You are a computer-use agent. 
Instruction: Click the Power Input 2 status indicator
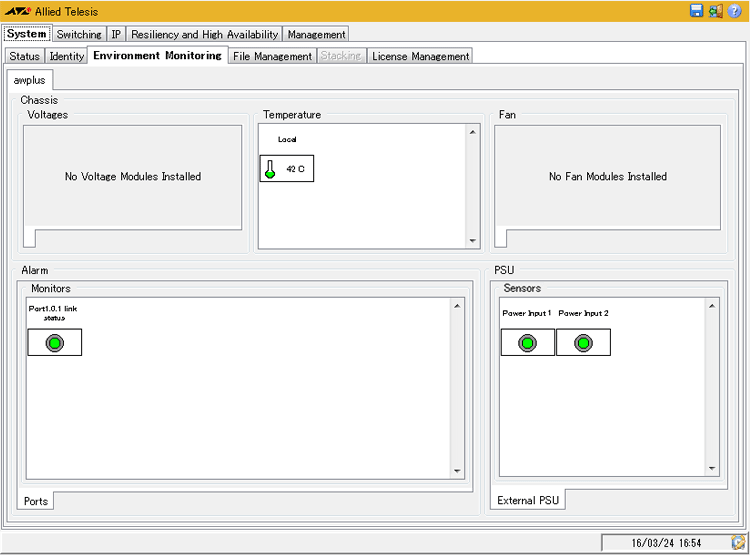click(x=583, y=343)
